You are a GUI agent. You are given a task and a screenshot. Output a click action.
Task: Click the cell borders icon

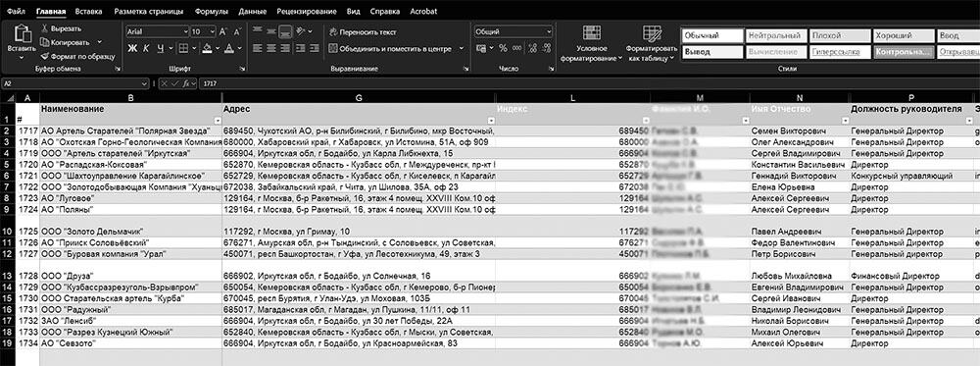pyautogui.click(x=183, y=48)
